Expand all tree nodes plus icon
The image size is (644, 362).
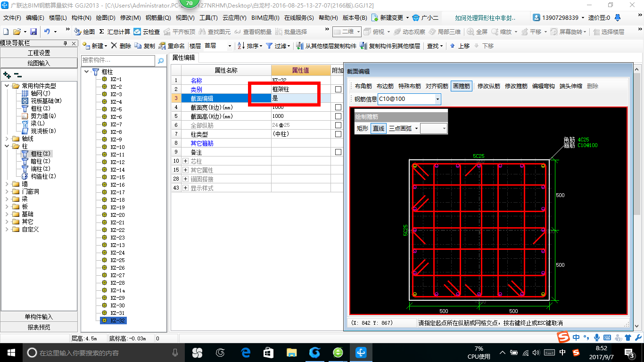(x=7, y=74)
